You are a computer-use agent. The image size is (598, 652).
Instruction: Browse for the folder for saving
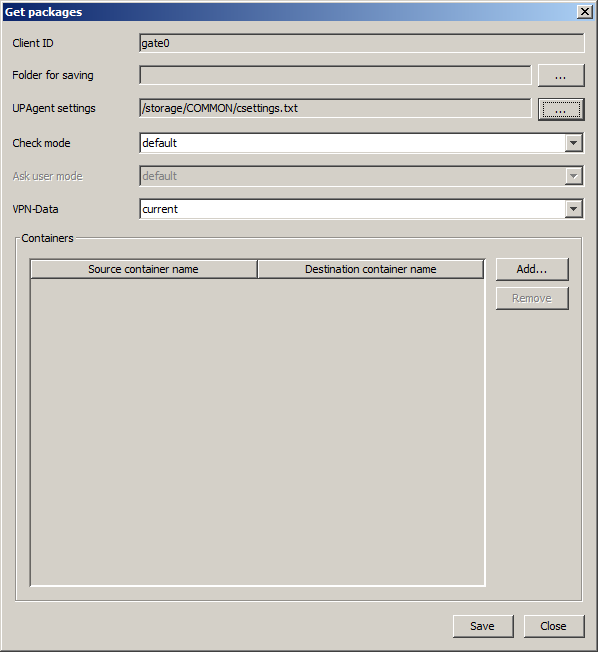[561, 76]
